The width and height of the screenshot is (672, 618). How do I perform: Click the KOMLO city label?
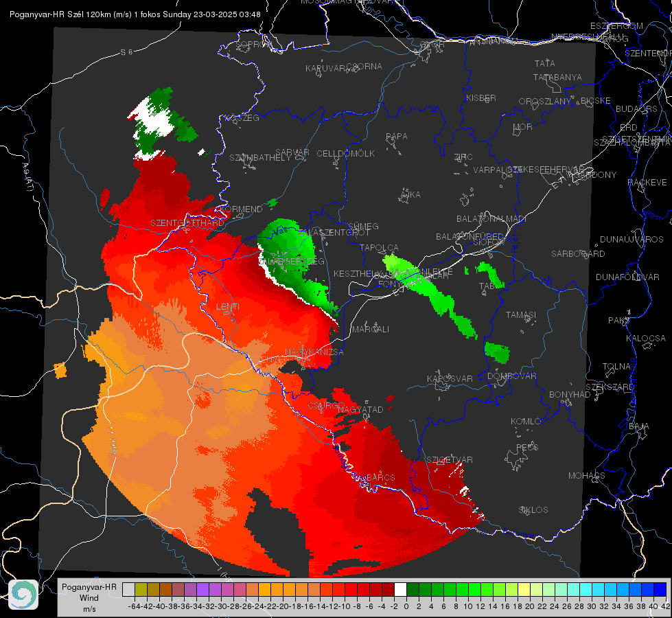pyautogui.click(x=526, y=422)
